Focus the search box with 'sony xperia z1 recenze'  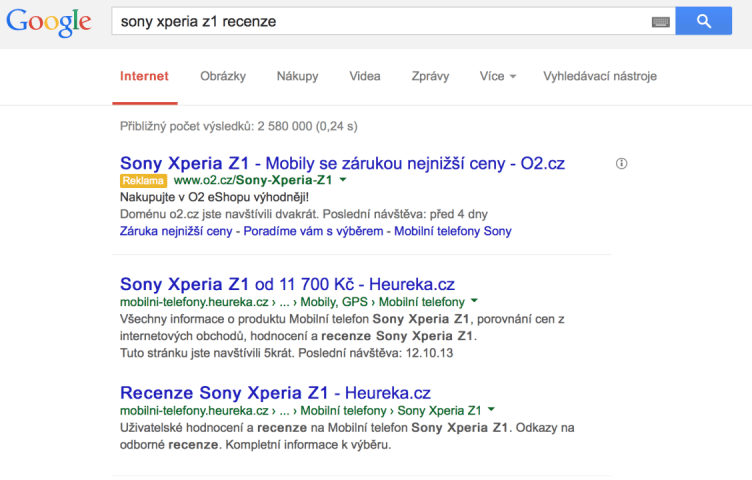coord(393,21)
